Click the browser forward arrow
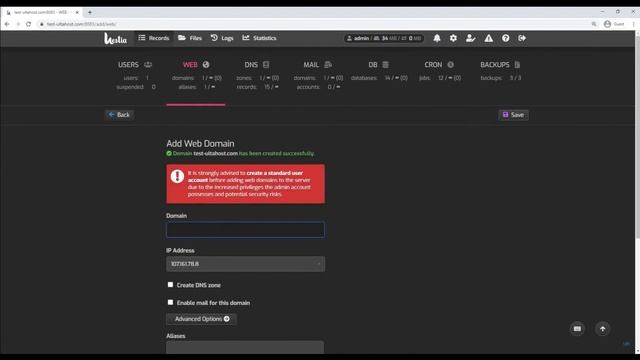Viewport: 640px width, 360px height. [x=18, y=24]
